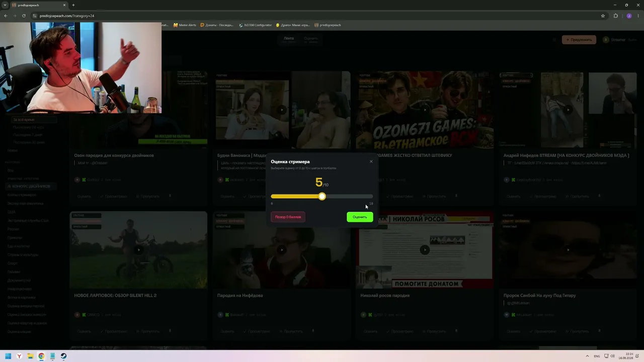Open the Клипы стримеров category
Viewport: 644px width, 362px height.
click(22, 195)
